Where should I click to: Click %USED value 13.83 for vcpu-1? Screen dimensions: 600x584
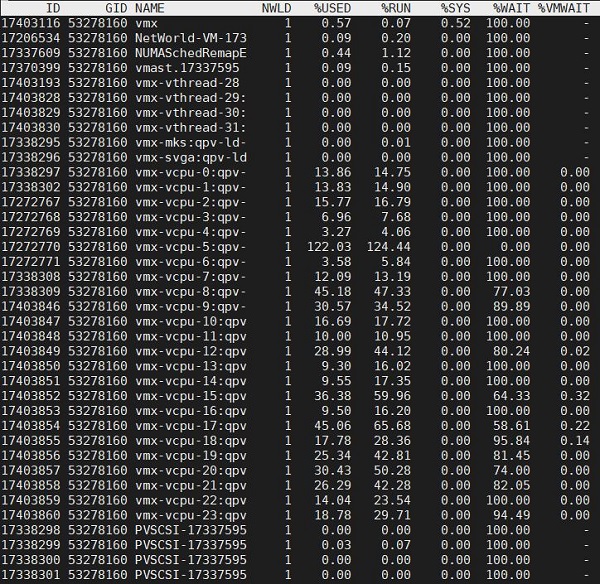pyautogui.click(x=332, y=187)
